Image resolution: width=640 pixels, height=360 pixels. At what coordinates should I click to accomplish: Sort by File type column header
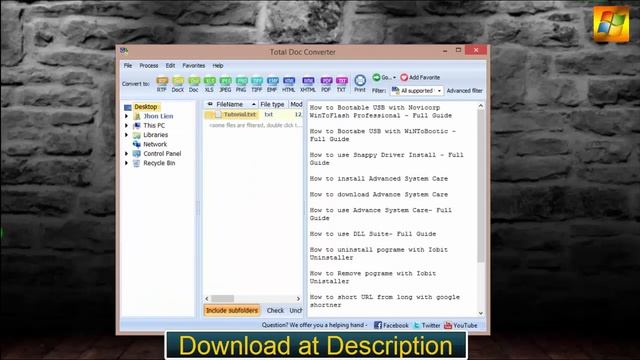click(x=273, y=104)
